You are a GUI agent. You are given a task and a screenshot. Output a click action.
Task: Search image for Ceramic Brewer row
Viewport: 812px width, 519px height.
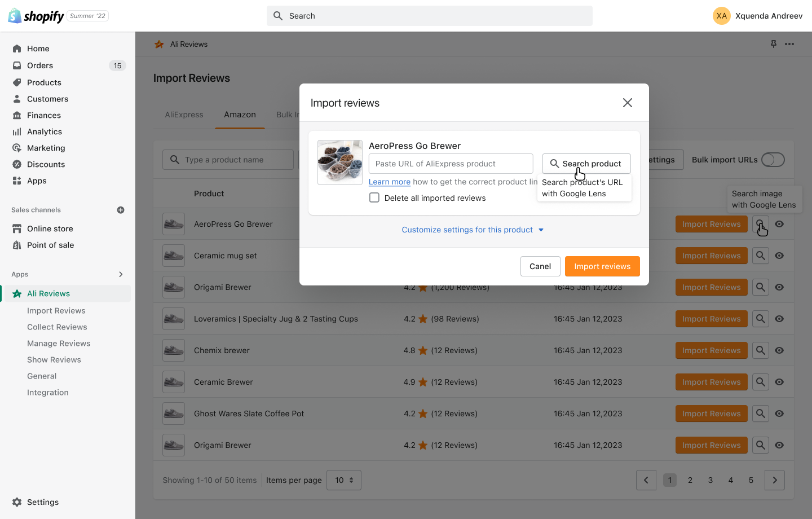point(761,382)
